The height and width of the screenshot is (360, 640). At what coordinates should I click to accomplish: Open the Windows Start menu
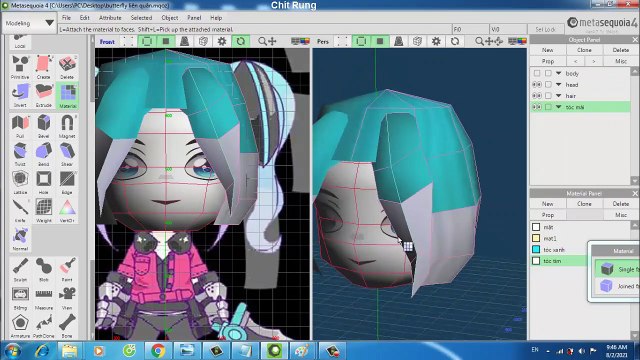13,351
